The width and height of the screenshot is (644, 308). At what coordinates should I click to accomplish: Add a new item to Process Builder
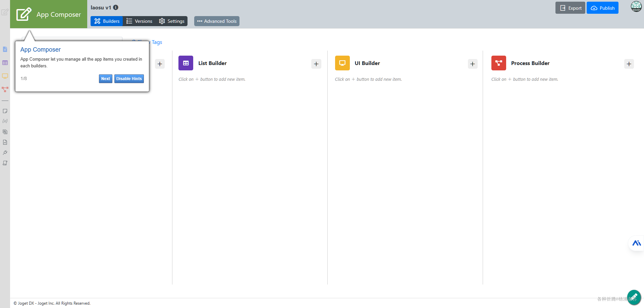pos(629,64)
